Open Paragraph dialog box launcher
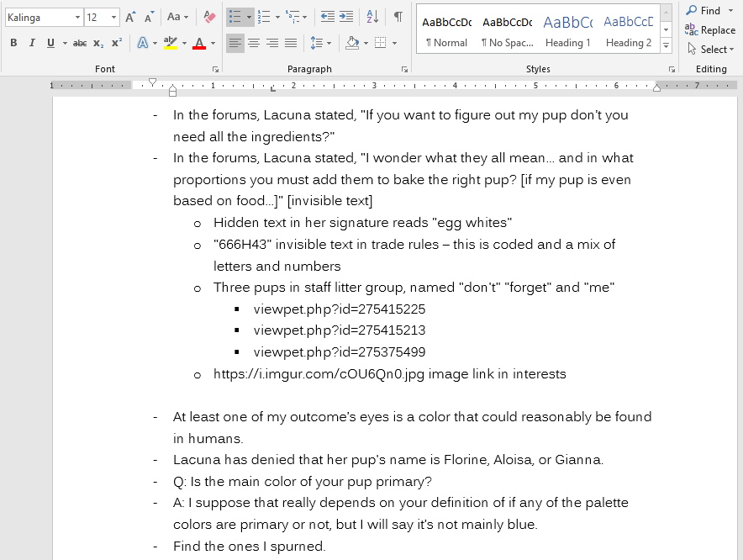 [x=404, y=69]
